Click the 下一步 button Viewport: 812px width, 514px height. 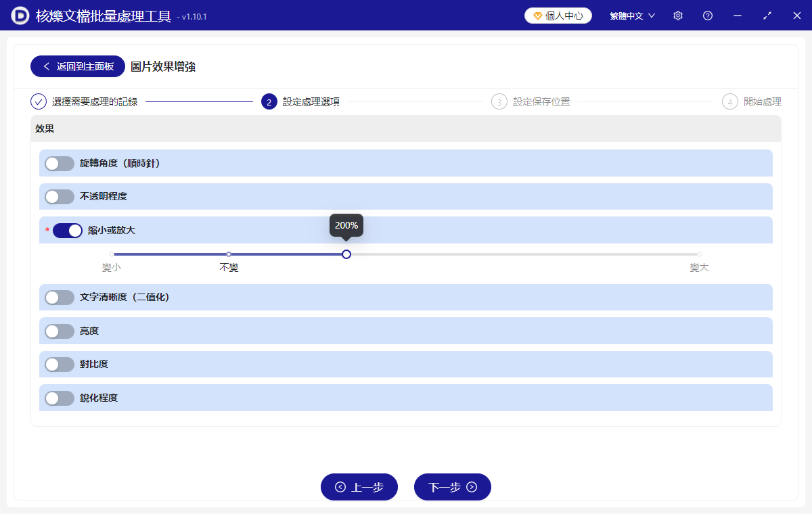point(452,487)
